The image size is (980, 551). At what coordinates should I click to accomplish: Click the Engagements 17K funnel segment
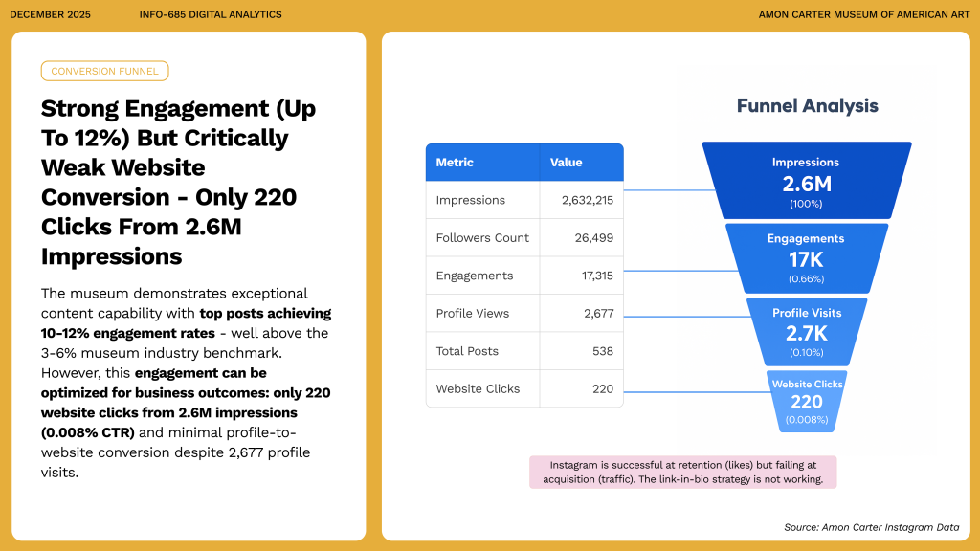tap(805, 257)
